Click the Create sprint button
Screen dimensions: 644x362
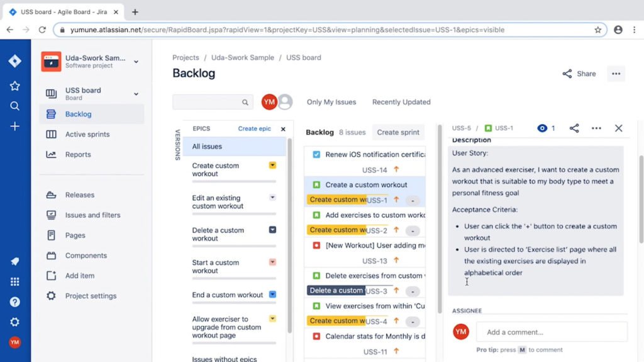click(x=398, y=132)
